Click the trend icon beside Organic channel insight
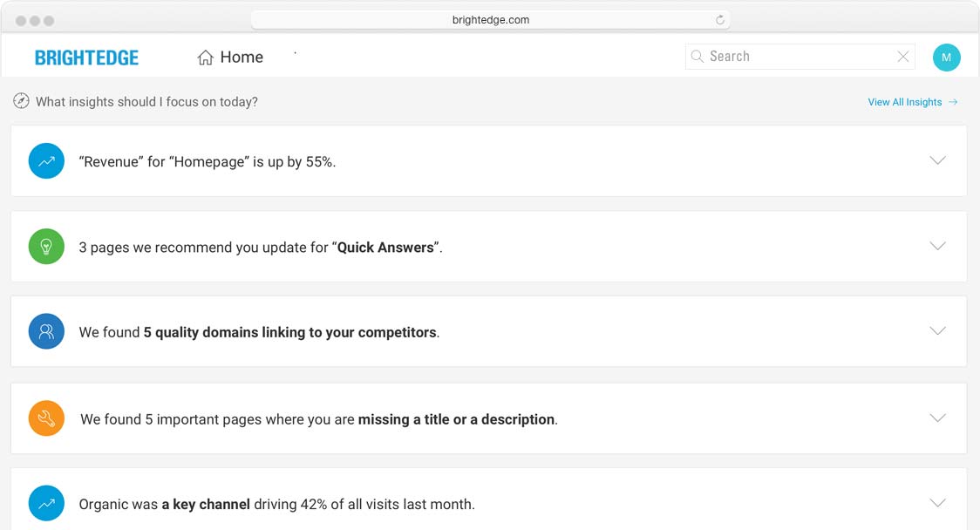980x530 pixels. [x=46, y=503]
